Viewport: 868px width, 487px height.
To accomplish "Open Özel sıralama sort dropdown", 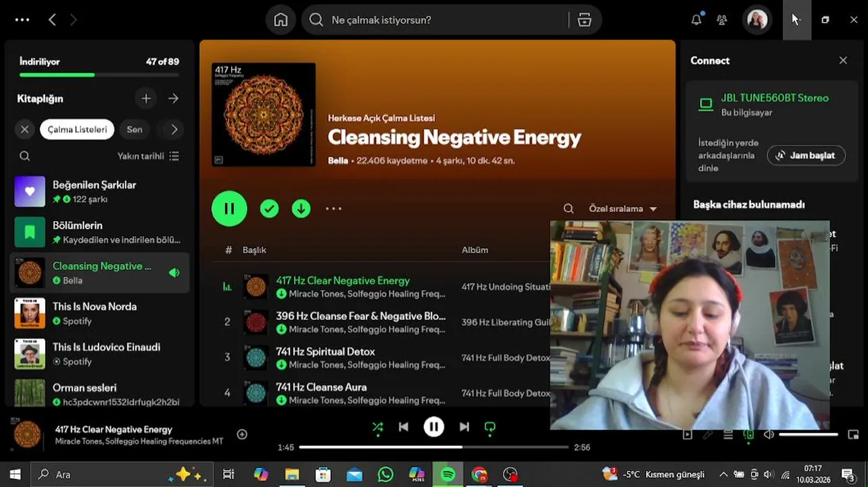I will tap(623, 209).
